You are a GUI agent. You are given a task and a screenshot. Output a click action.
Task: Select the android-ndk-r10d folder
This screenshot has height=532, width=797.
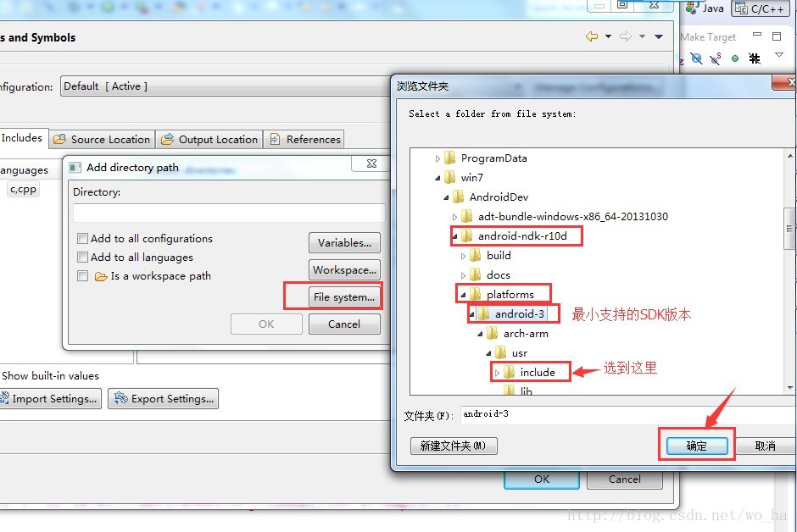coord(522,236)
